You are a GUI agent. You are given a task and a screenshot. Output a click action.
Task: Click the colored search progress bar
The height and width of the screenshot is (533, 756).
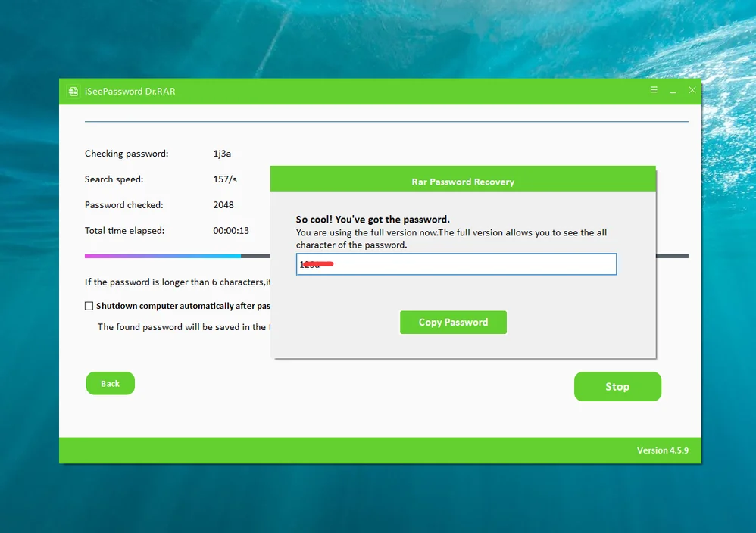[163, 257]
